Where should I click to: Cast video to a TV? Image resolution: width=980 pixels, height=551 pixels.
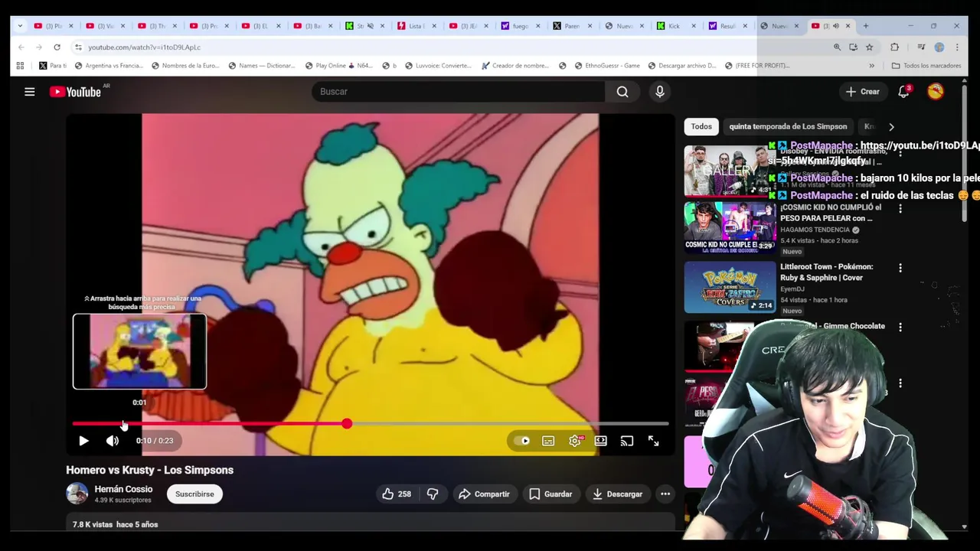[627, 441]
